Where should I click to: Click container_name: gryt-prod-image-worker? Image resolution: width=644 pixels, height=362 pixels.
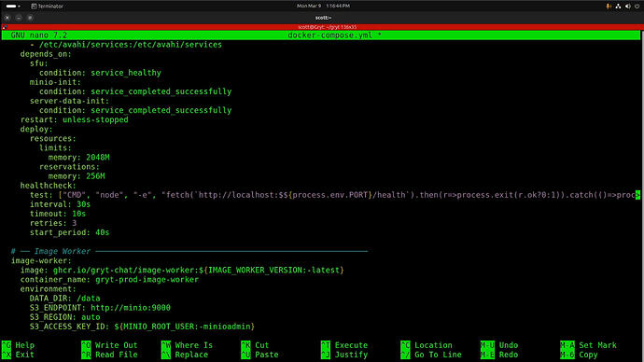[109, 280]
